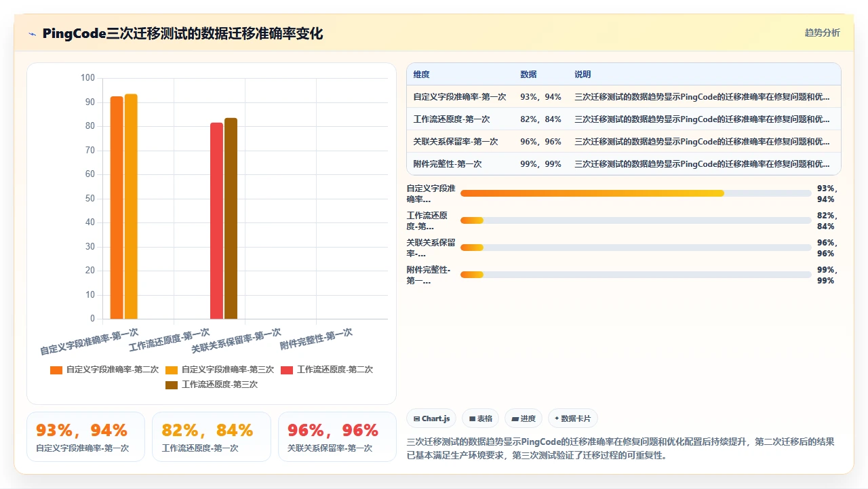Select the 进度 tag
Image resolution: width=868 pixels, height=489 pixels.
click(524, 419)
